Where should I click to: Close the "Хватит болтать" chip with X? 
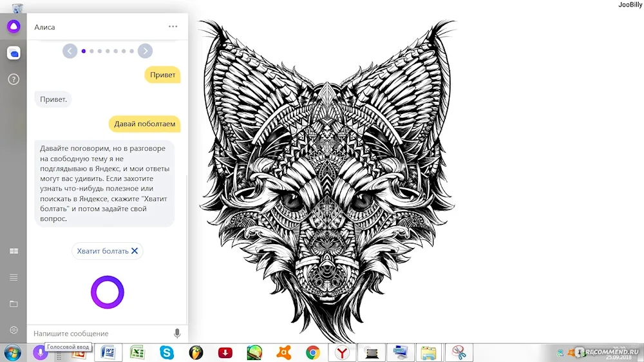pyautogui.click(x=135, y=251)
